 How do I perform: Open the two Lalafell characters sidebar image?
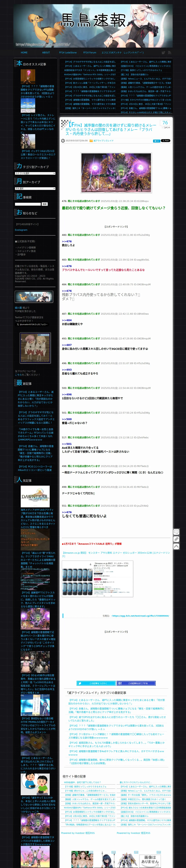(35, 348)
